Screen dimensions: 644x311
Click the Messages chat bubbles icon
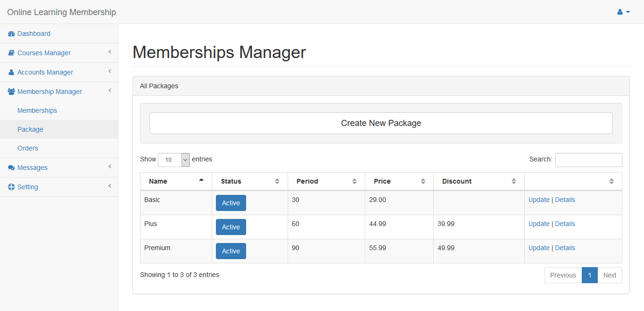[x=11, y=168]
